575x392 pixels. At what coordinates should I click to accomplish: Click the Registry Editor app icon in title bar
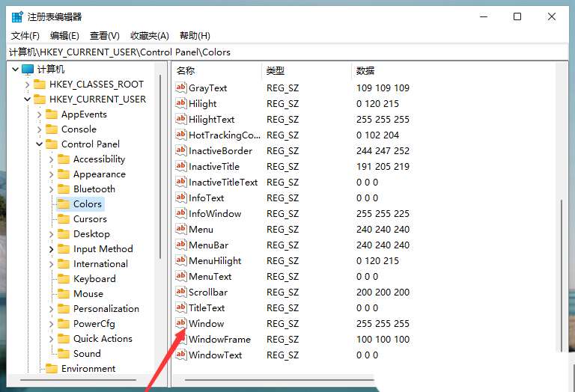(x=17, y=17)
